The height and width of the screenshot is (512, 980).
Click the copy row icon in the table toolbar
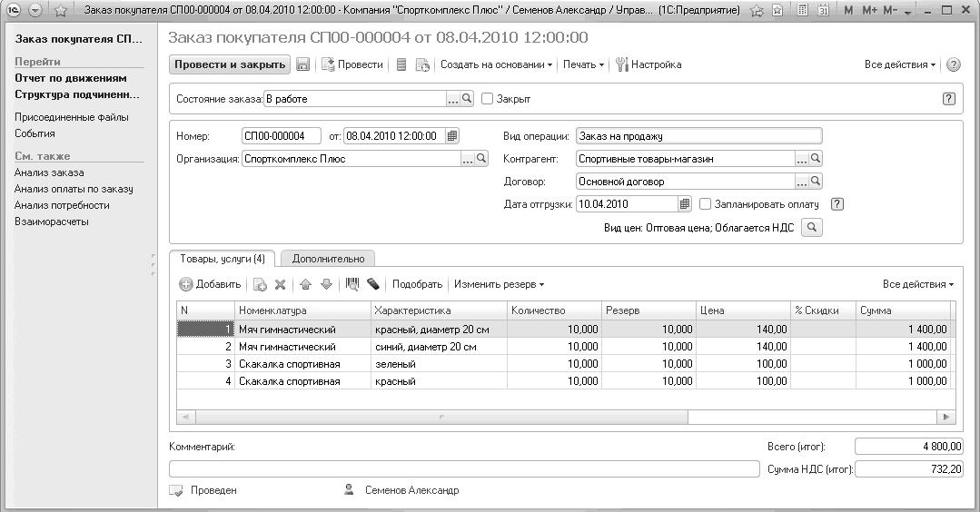pos(260,285)
